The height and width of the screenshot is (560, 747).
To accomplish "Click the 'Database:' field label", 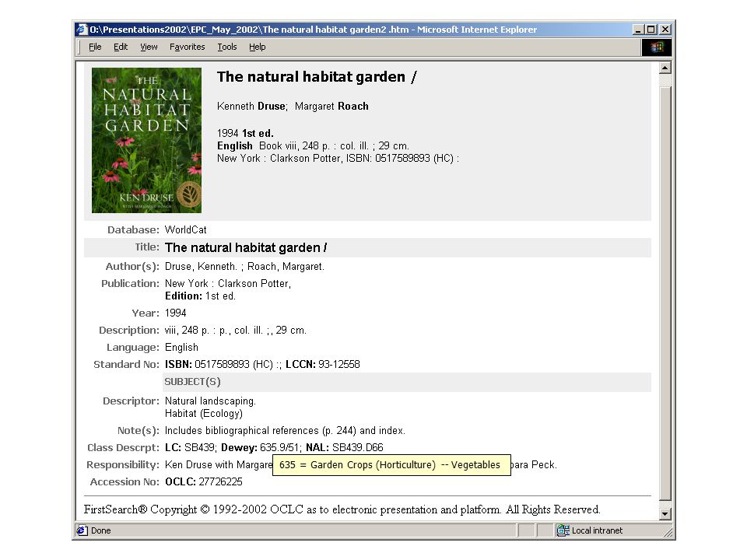I will [x=133, y=229].
